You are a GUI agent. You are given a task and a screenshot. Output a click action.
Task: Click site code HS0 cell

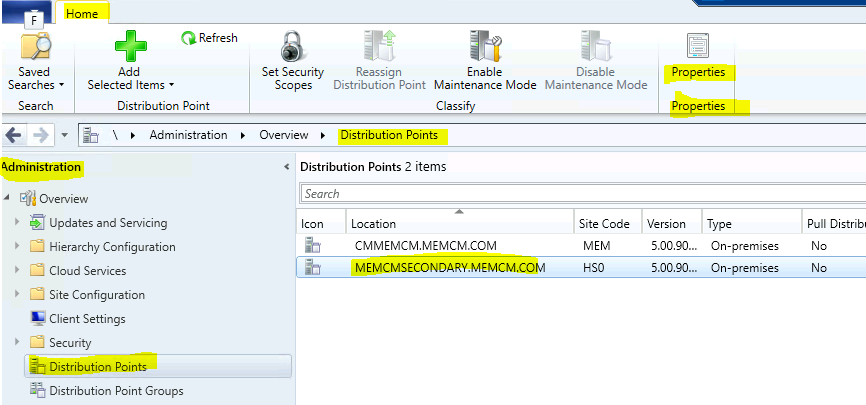(x=594, y=268)
